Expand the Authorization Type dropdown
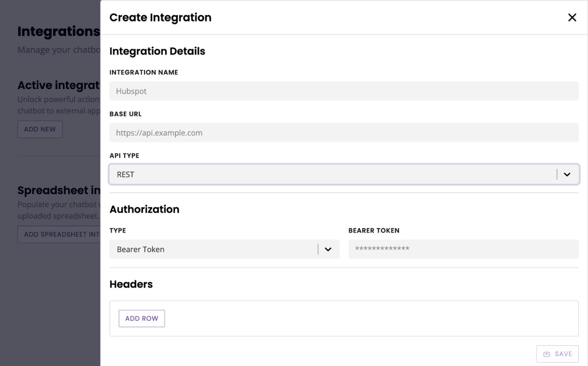 [x=224, y=249]
